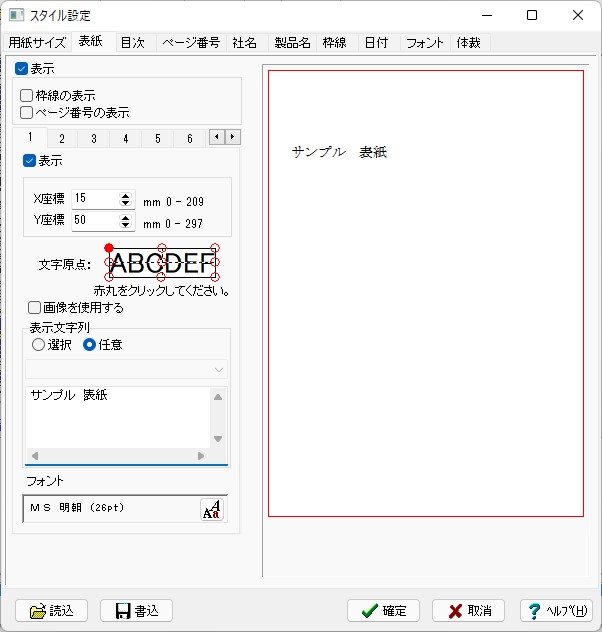Select item tab 2
This screenshot has height=632, width=602.
(x=62, y=139)
